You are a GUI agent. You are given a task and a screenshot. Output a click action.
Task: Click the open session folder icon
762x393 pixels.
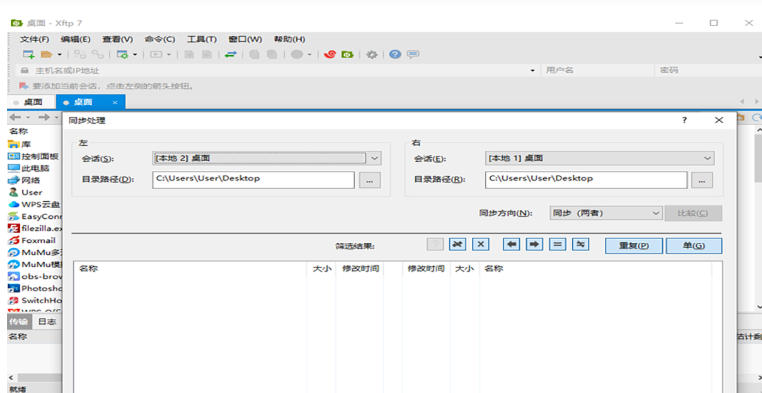pos(47,54)
